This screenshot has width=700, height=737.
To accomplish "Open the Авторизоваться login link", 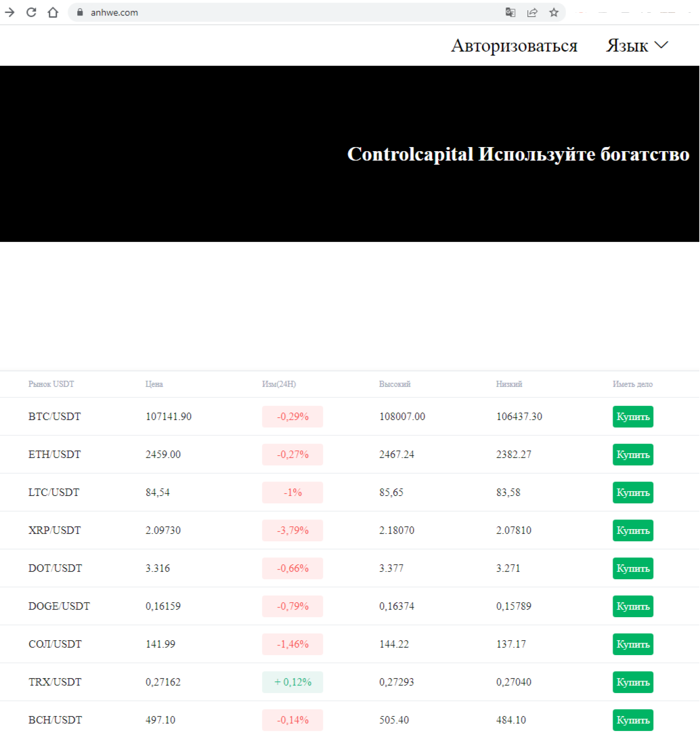I will pyautogui.click(x=515, y=45).
